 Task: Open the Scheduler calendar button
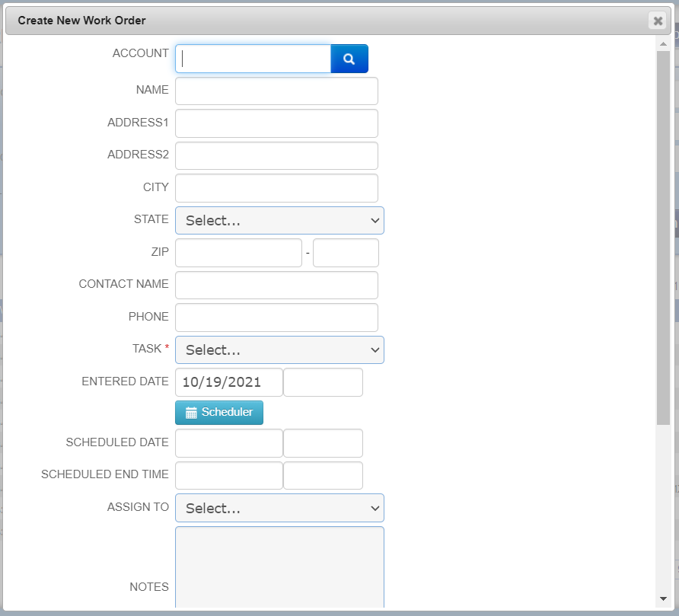(x=219, y=412)
